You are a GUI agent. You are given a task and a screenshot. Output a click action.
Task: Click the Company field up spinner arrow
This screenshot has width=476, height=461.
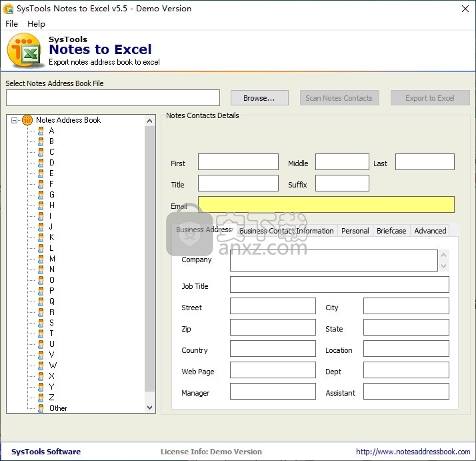443,256
